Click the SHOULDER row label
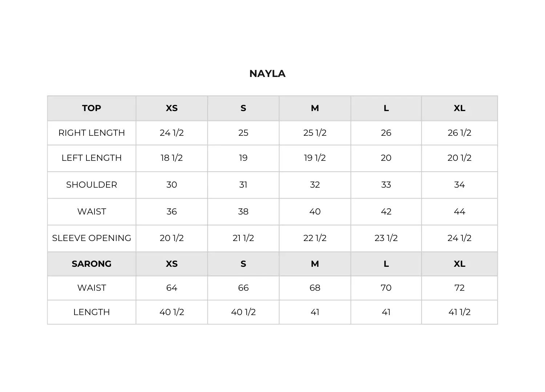The image size is (545, 392). 92,185
